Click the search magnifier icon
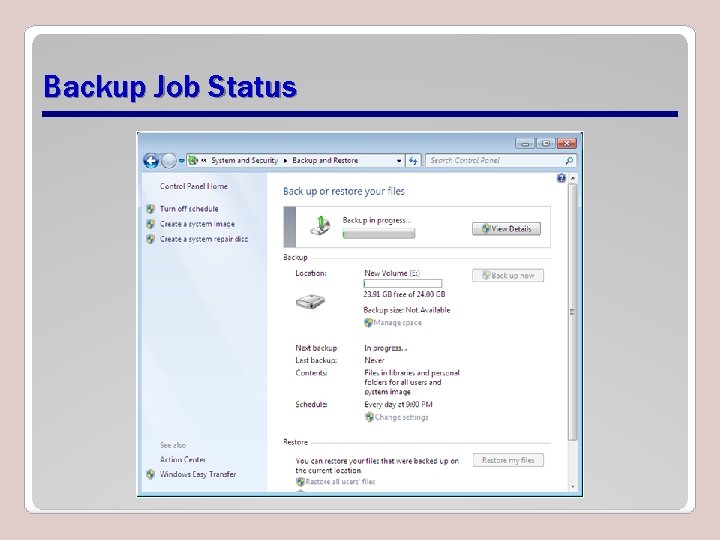This screenshot has height=540, width=720. click(x=569, y=160)
